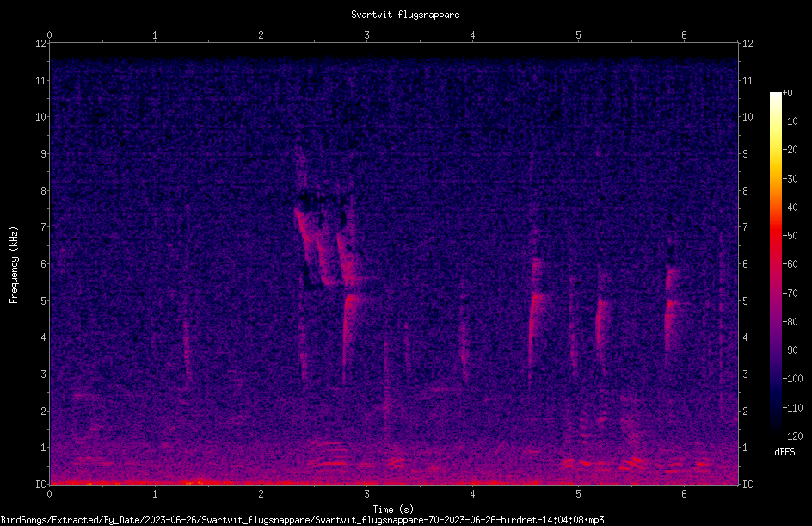Click the "-30" color scale label

point(790,179)
